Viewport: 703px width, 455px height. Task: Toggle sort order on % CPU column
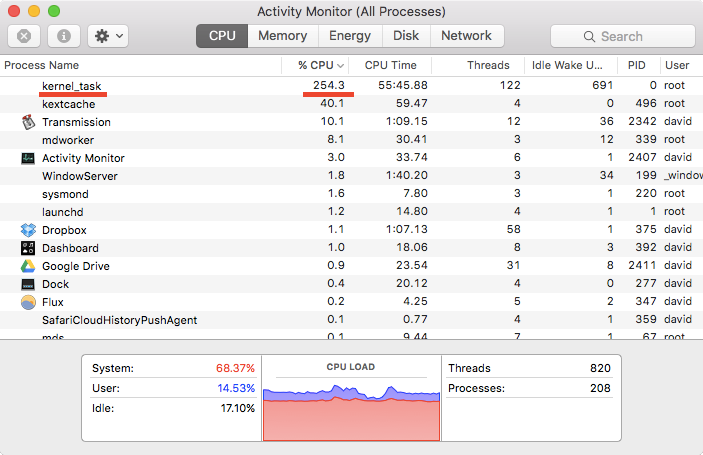(x=315, y=65)
